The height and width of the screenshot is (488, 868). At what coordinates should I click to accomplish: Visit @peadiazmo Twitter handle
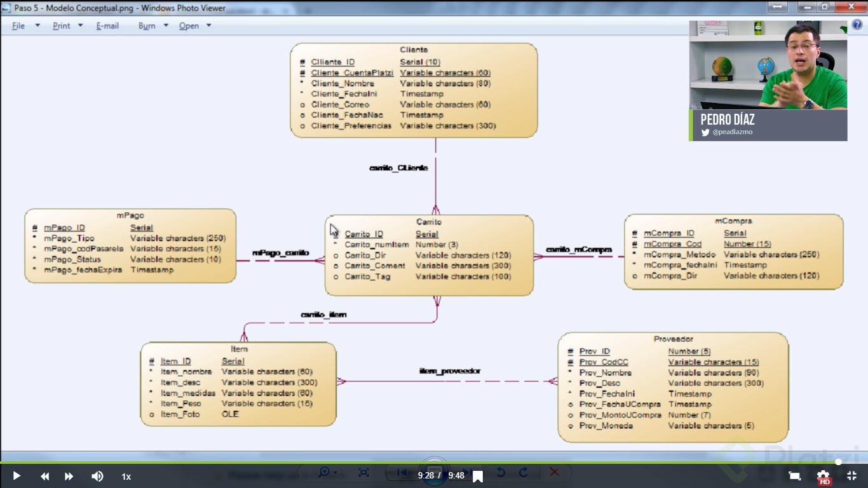tap(732, 132)
